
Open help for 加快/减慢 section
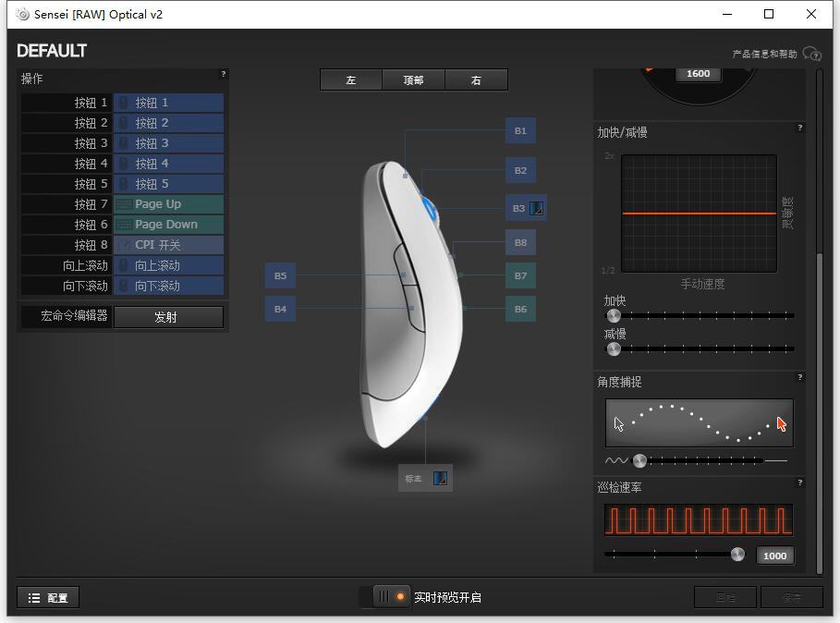click(800, 128)
